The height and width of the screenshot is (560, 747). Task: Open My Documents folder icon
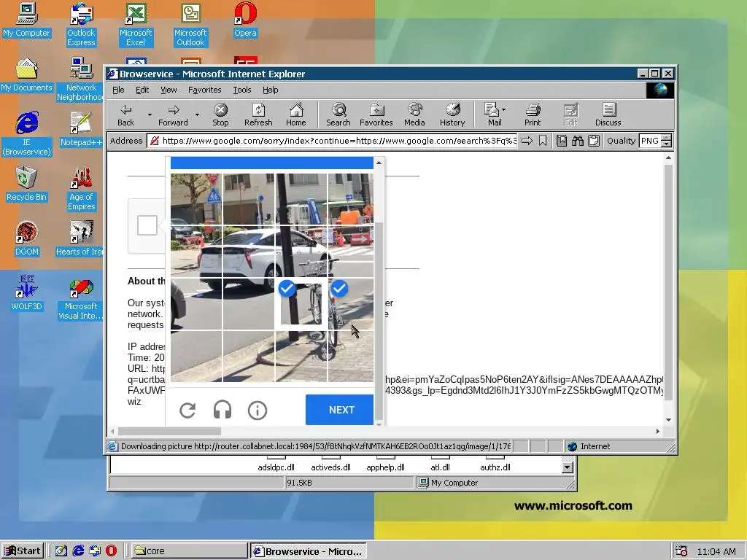(x=27, y=75)
